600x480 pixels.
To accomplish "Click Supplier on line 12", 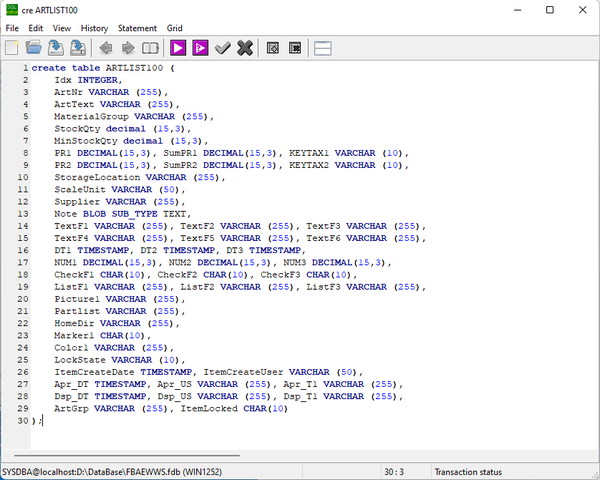I will (x=77, y=202).
